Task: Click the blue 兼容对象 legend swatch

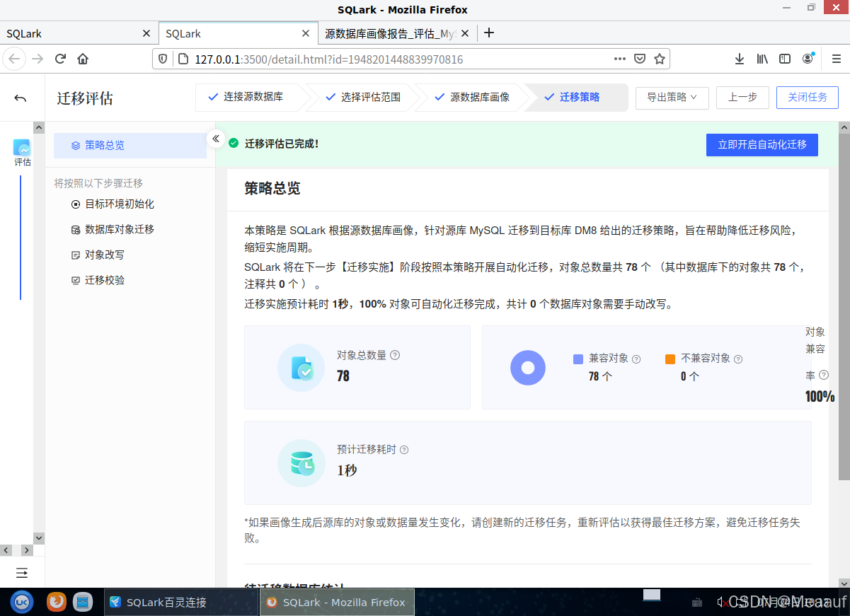Action: pyautogui.click(x=578, y=359)
